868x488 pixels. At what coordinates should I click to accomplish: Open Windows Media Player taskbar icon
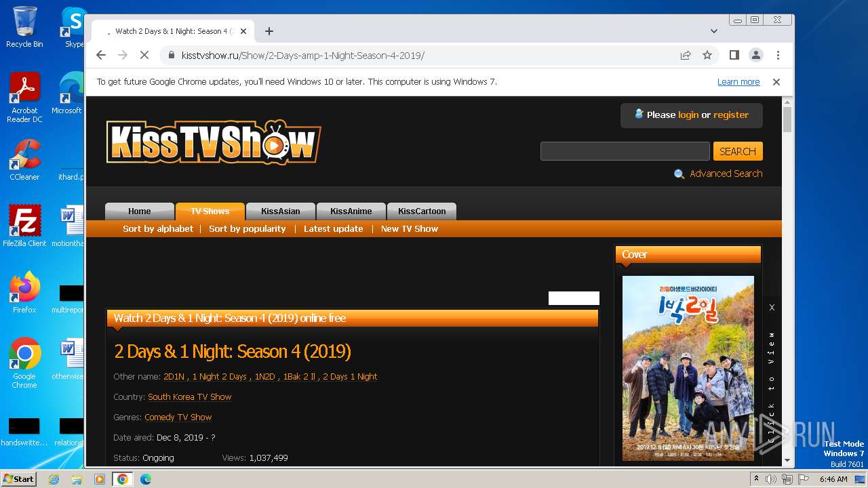tap(100, 479)
